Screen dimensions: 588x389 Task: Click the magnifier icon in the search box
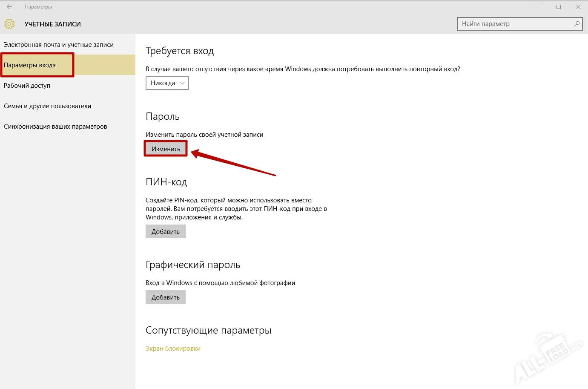[577, 24]
